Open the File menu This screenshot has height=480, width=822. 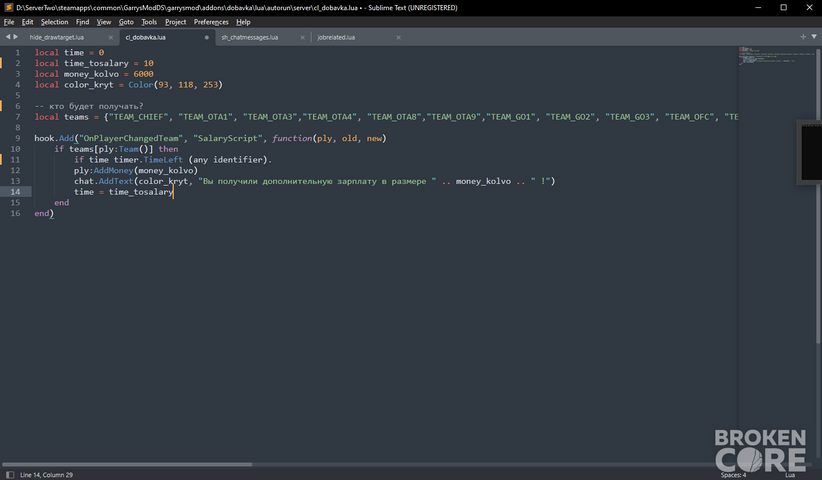(9, 22)
